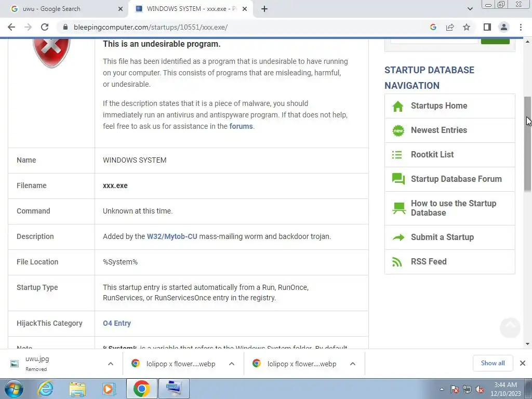The image size is (532, 399).
Task: Open the on-screen keyboard taskbar app
Action: click(174, 389)
